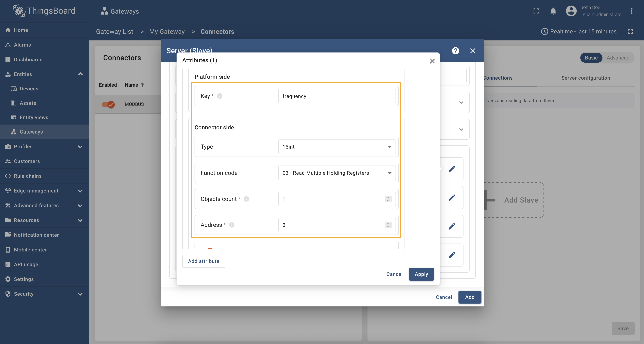
Task: Click the top pencil edit icon
Action: click(x=452, y=169)
